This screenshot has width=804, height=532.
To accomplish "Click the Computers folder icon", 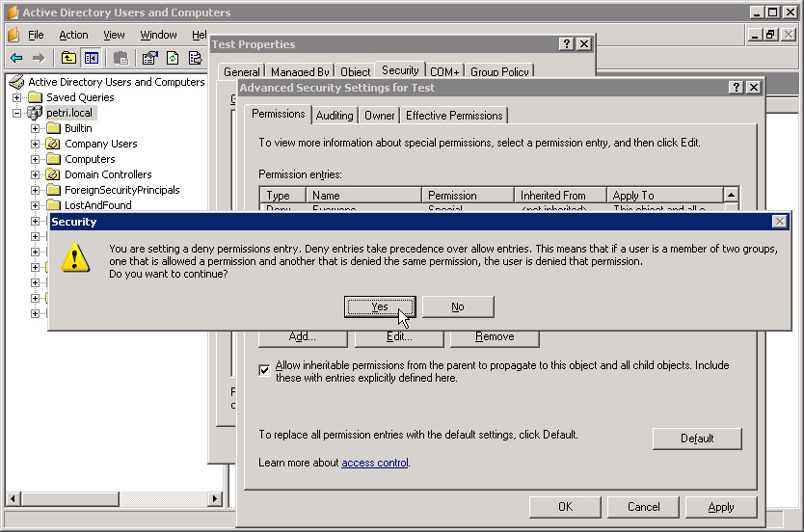I will [53, 159].
